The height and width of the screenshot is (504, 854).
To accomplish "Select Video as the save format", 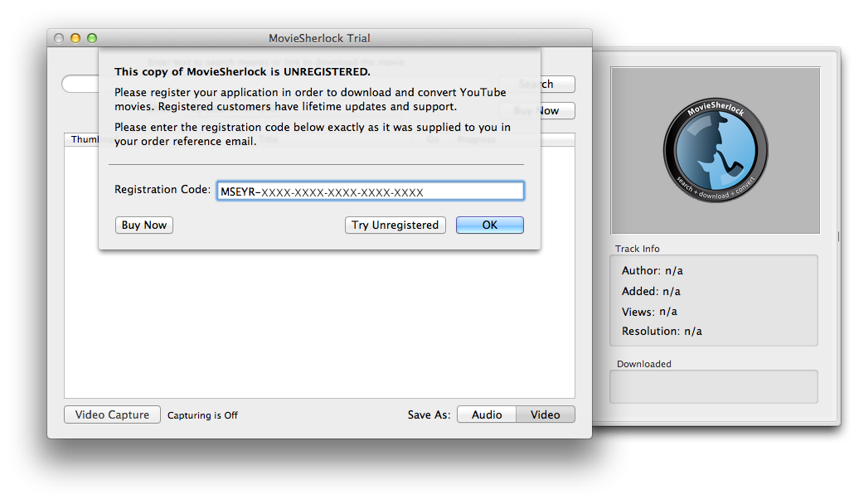I will coord(546,414).
